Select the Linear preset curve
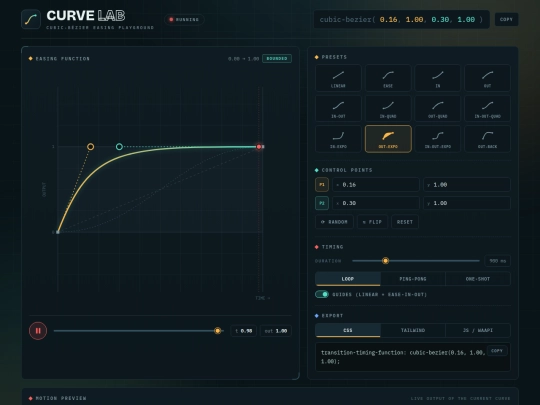This screenshot has width=540, height=405. (338, 78)
